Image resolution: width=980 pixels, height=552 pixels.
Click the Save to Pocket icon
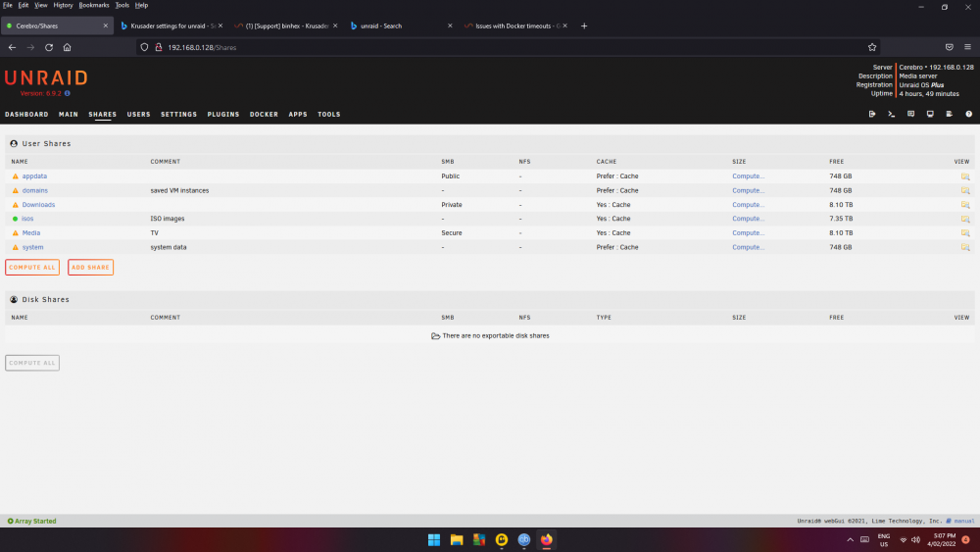coord(949,47)
